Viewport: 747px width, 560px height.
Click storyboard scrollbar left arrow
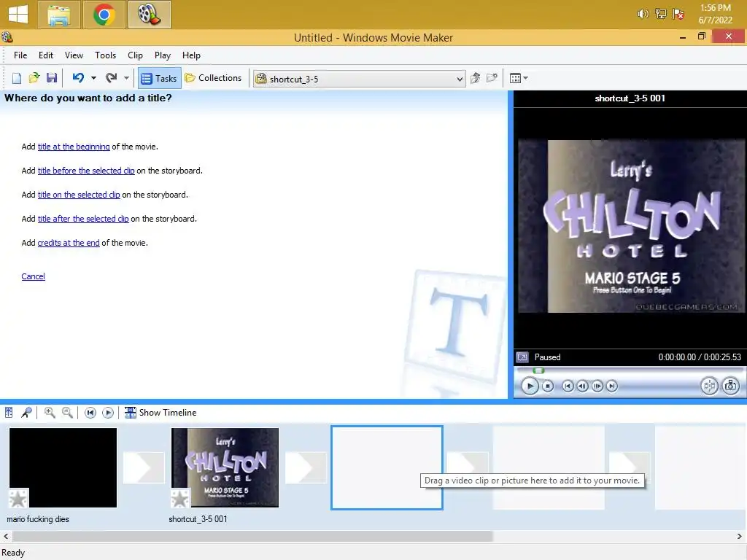[x=6, y=536]
